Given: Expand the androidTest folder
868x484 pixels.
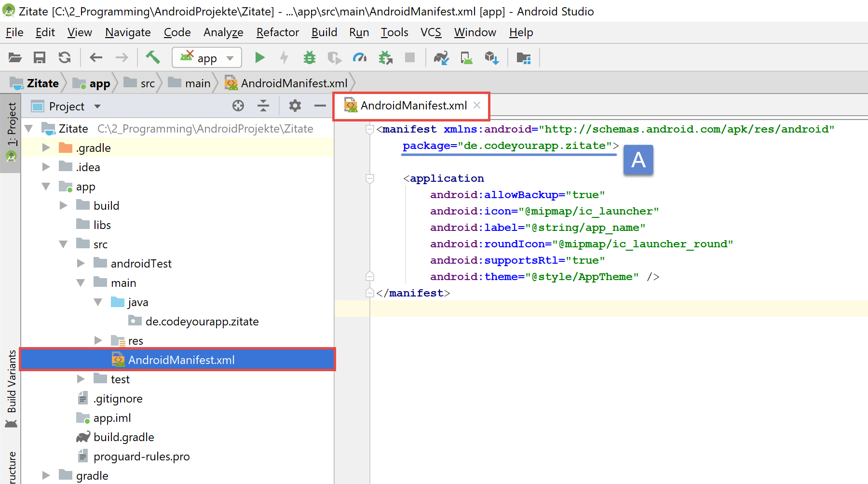Looking at the screenshot, I should click(81, 264).
